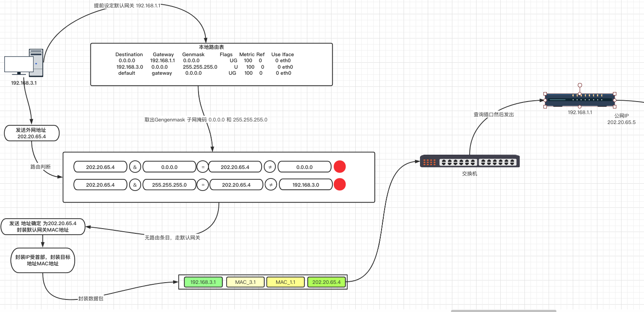Click the selected router device icon

[x=580, y=100]
